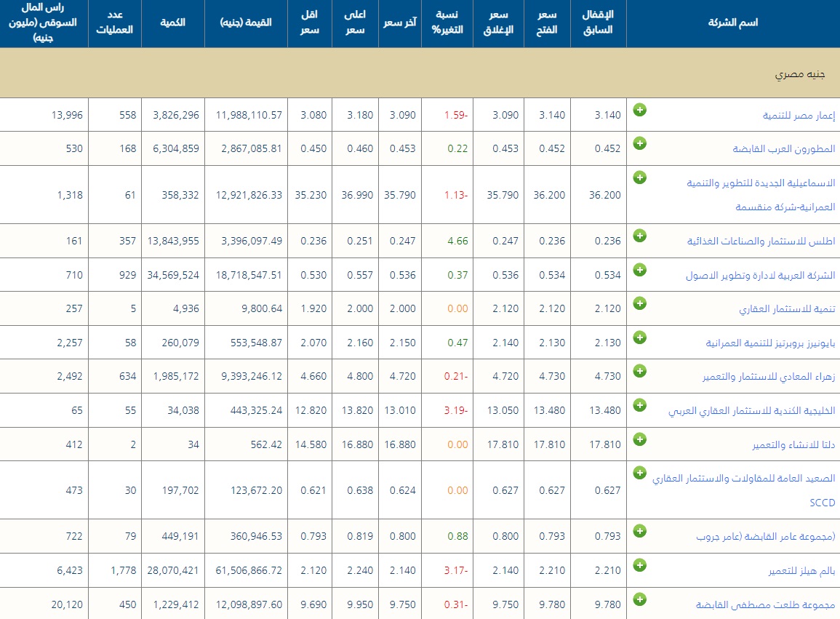Click the نسبة التغير% column header
The width and height of the screenshot is (840, 619).
(x=447, y=23)
